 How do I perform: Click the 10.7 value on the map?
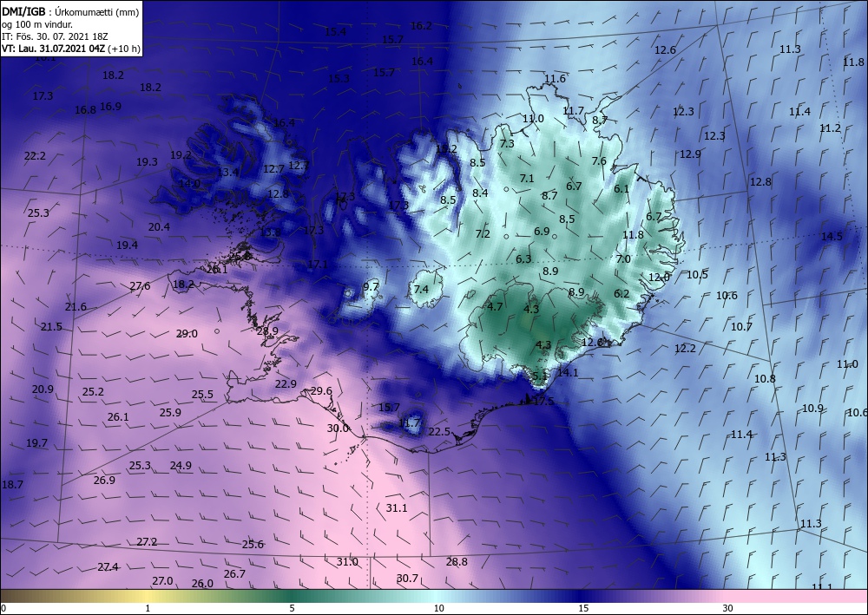[741, 327]
